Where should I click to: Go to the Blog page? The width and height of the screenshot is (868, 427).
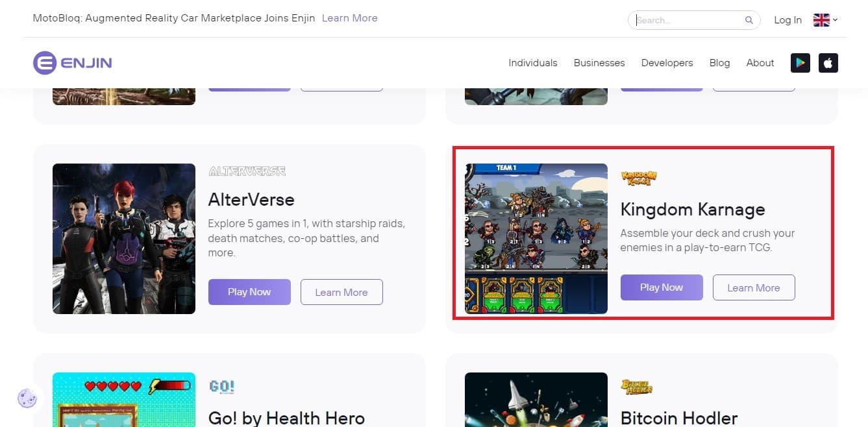pos(719,63)
